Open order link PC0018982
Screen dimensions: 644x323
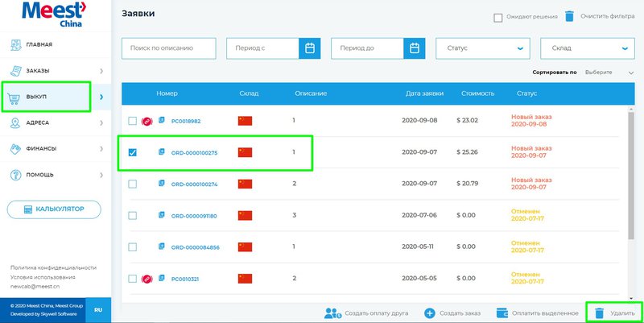tap(186, 122)
